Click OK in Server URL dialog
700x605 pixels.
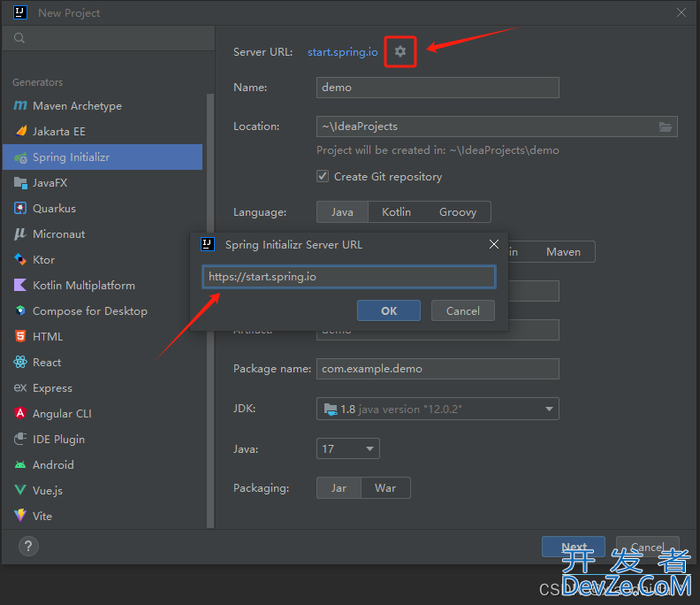tap(388, 310)
